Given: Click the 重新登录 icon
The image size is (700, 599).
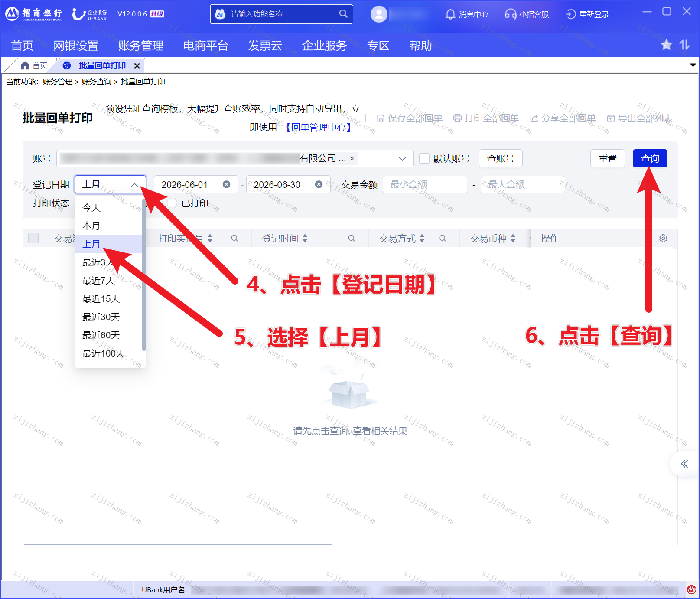Looking at the screenshot, I should (x=571, y=14).
